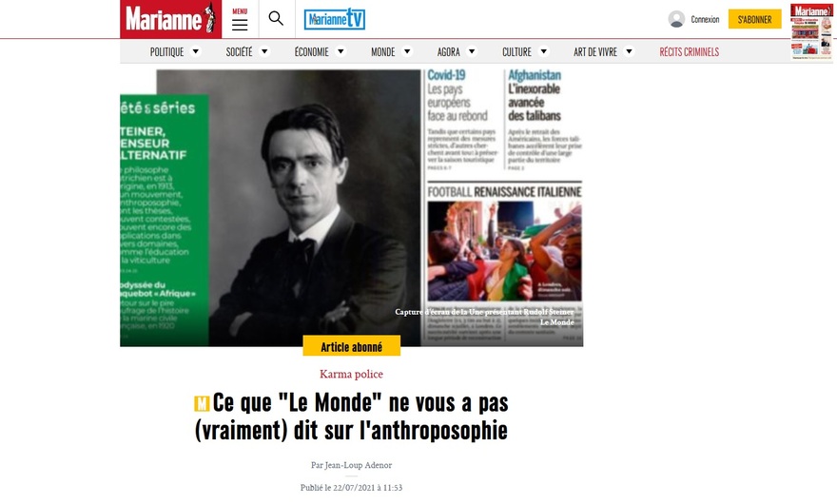Click the Article abonné yellow label

pos(352,346)
